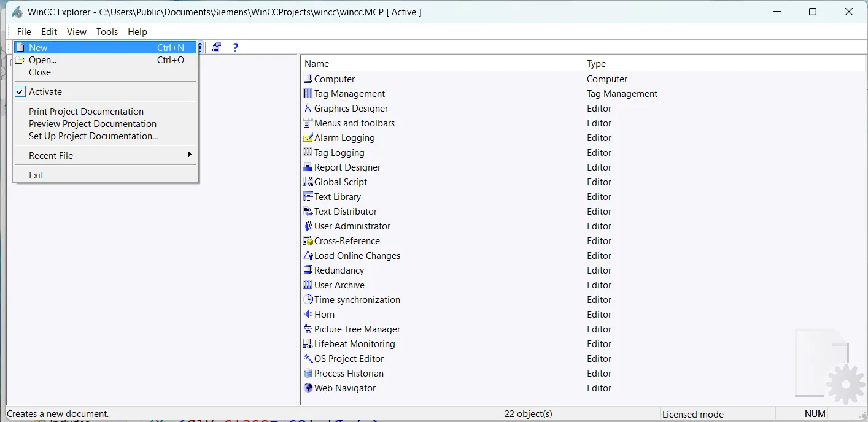Choose Close from the File menu

105,72
